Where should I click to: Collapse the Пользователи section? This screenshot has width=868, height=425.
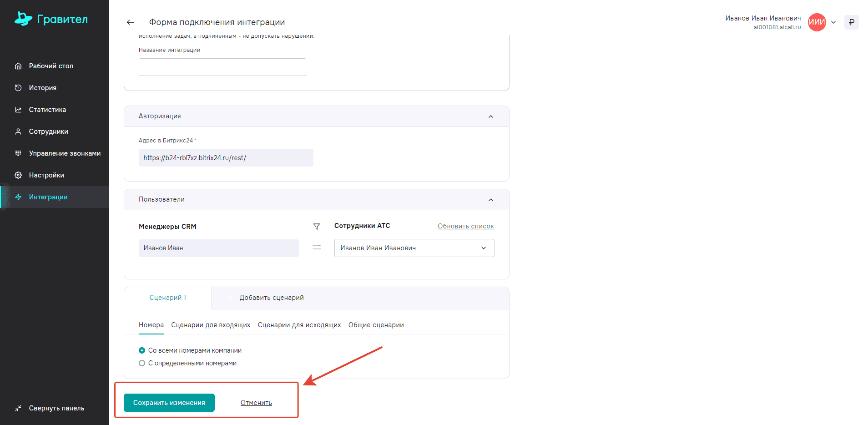click(490, 200)
